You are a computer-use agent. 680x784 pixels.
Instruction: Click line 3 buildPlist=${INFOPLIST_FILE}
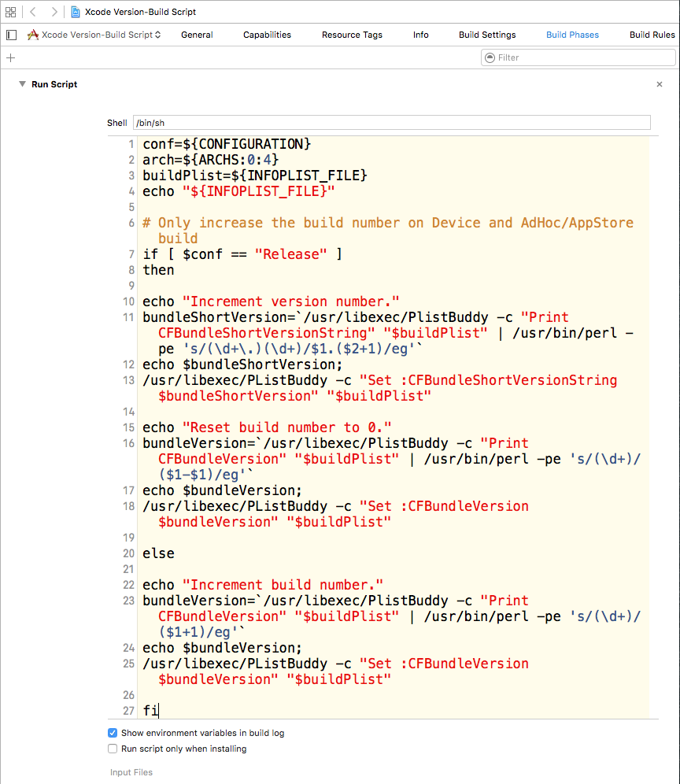[255, 176]
